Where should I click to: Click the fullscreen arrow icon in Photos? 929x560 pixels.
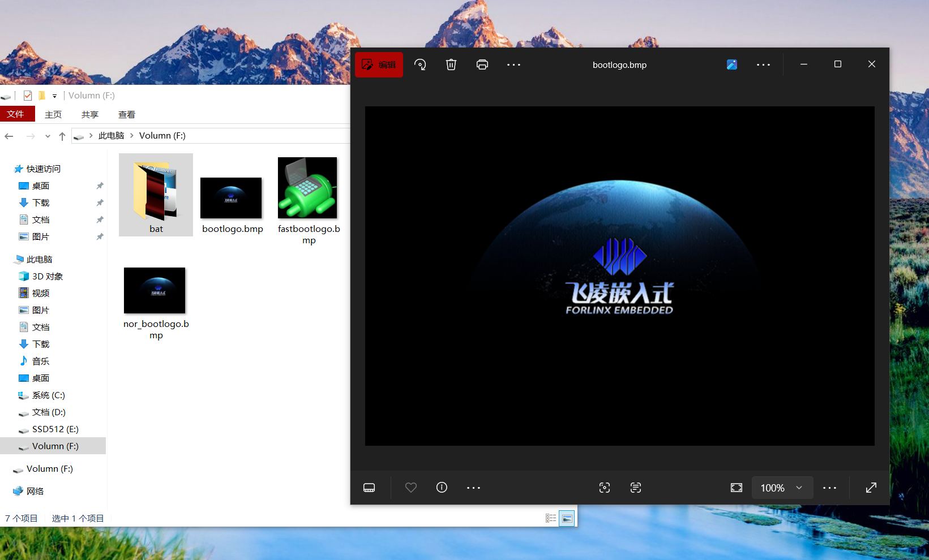coord(871,488)
